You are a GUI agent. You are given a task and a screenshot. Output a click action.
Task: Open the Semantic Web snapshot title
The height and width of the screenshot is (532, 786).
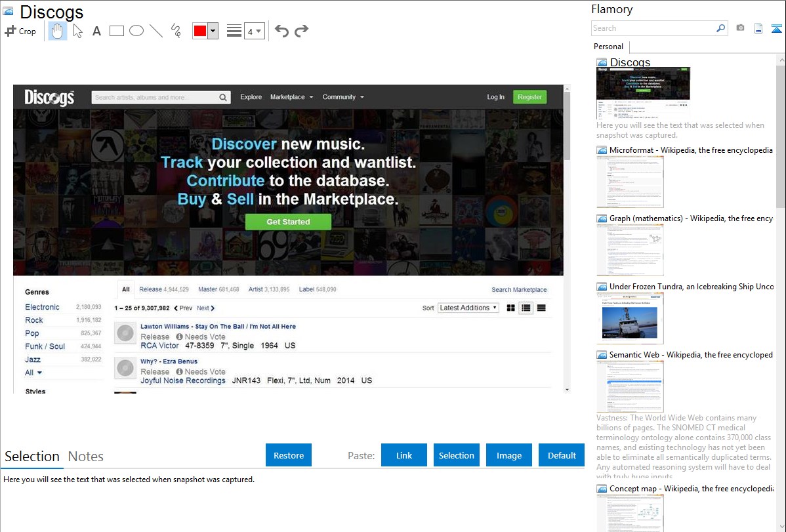tap(691, 354)
